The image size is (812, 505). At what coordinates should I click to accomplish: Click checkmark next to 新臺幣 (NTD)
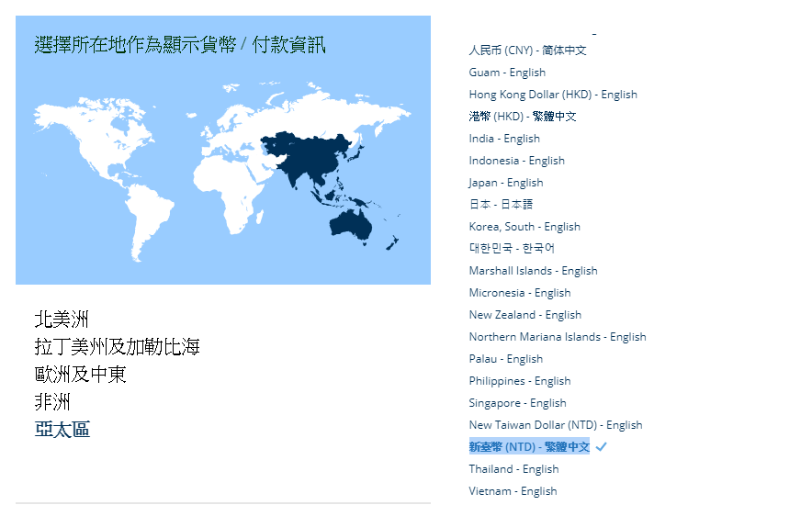601,446
